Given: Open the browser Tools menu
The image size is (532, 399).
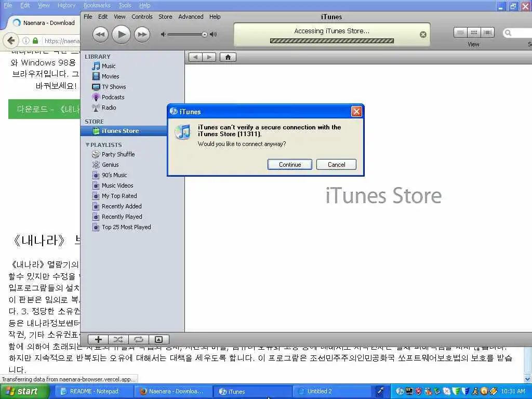Looking at the screenshot, I should (x=125, y=5).
